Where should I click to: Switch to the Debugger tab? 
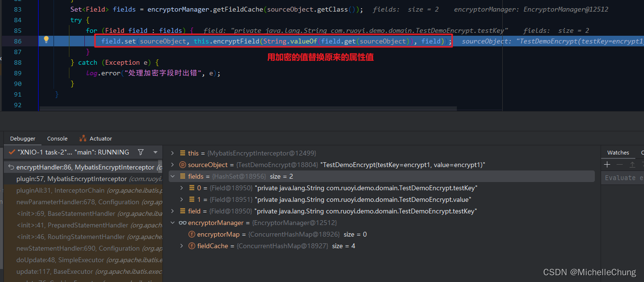[23, 139]
